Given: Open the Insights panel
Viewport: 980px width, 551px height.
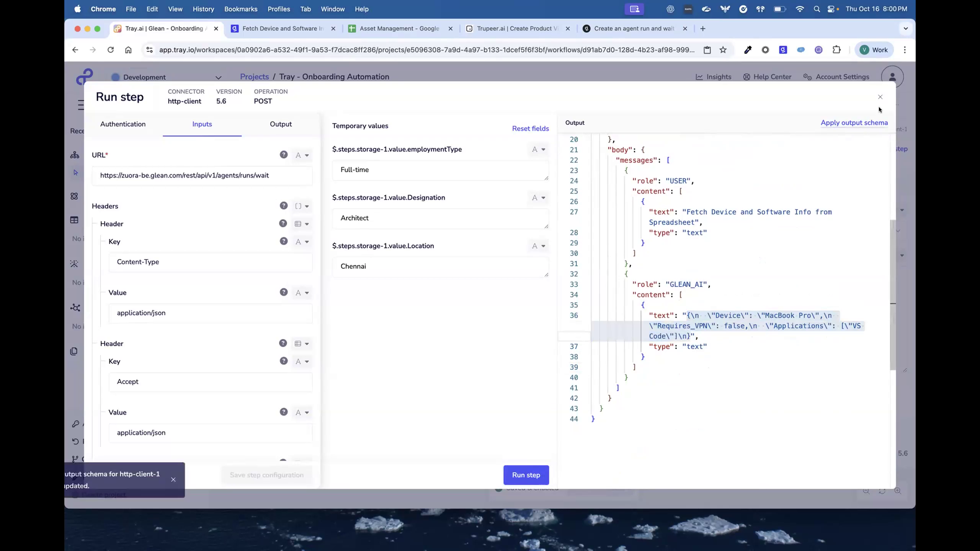Looking at the screenshot, I should (714, 77).
